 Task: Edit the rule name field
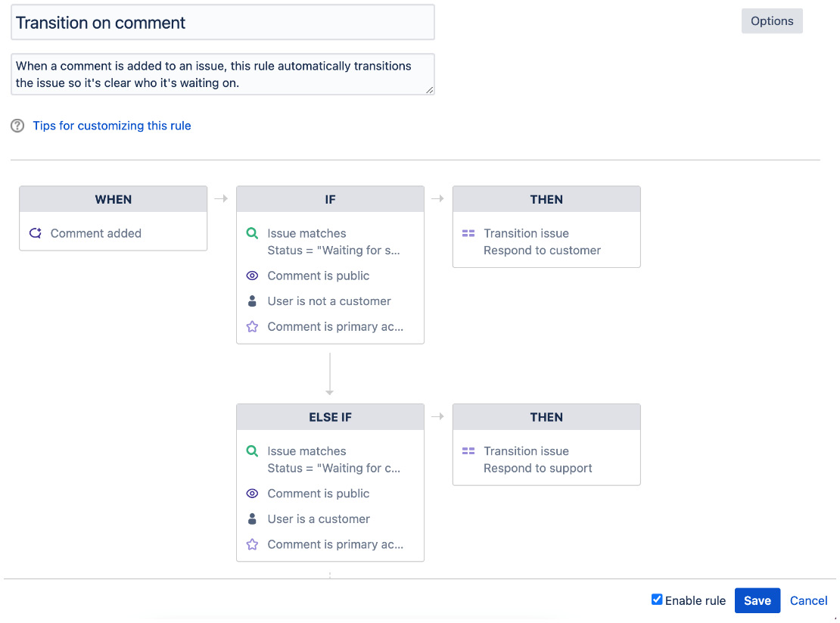click(222, 22)
